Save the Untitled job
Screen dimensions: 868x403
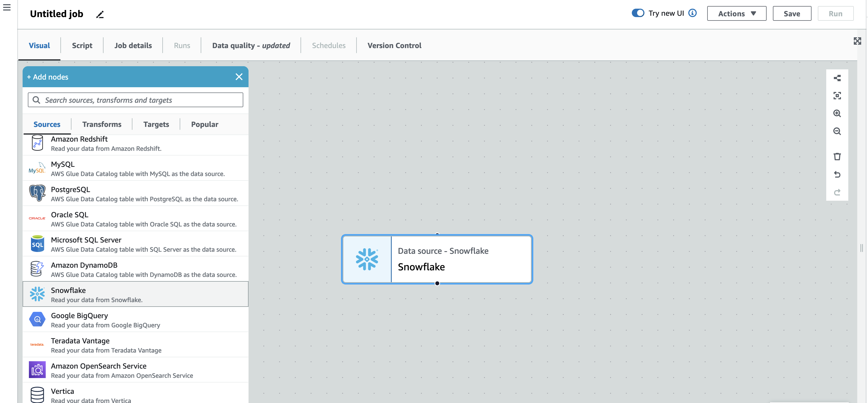[792, 13]
